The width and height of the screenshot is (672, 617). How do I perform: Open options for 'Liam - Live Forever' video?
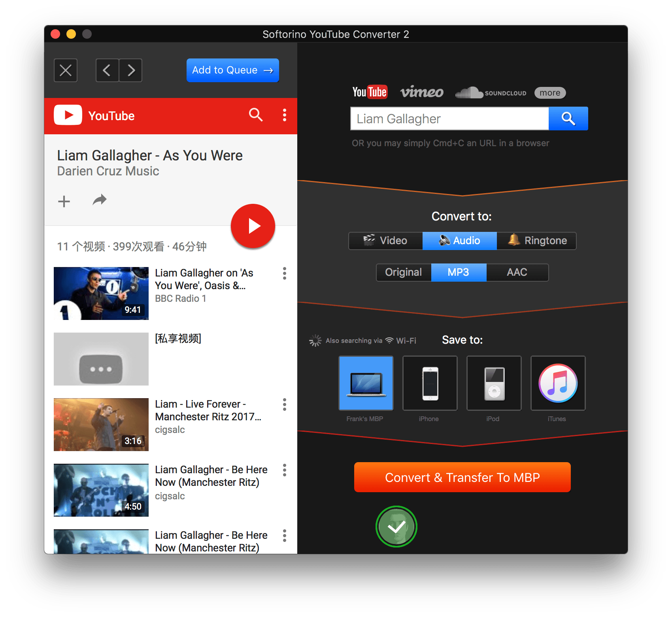(x=284, y=404)
